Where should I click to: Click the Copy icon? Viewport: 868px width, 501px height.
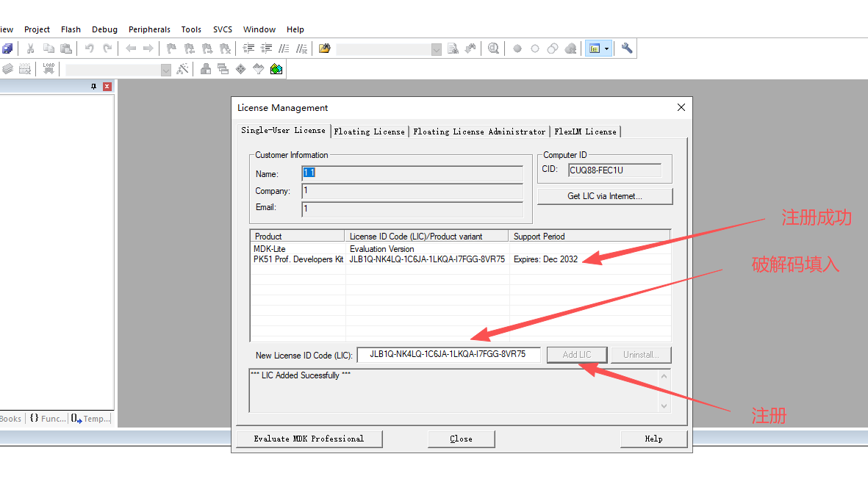[x=49, y=48]
